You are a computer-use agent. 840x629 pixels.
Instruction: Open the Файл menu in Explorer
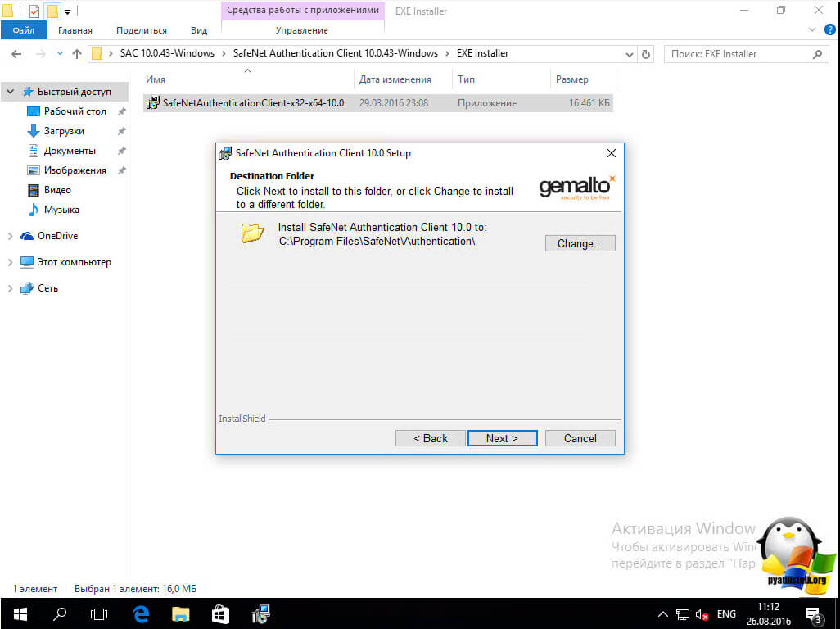(x=24, y=30)
